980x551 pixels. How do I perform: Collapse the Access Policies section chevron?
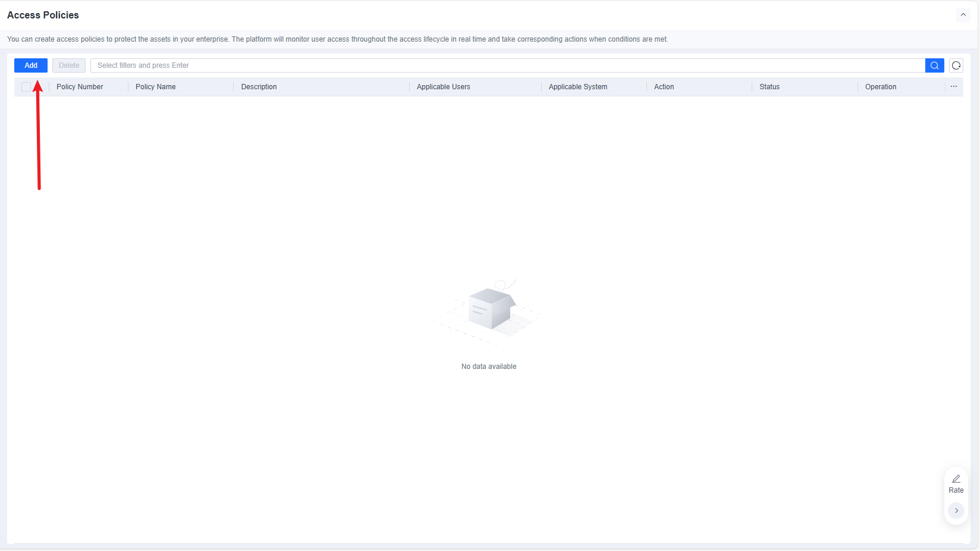pyautogui.click(x=963, y=15)
